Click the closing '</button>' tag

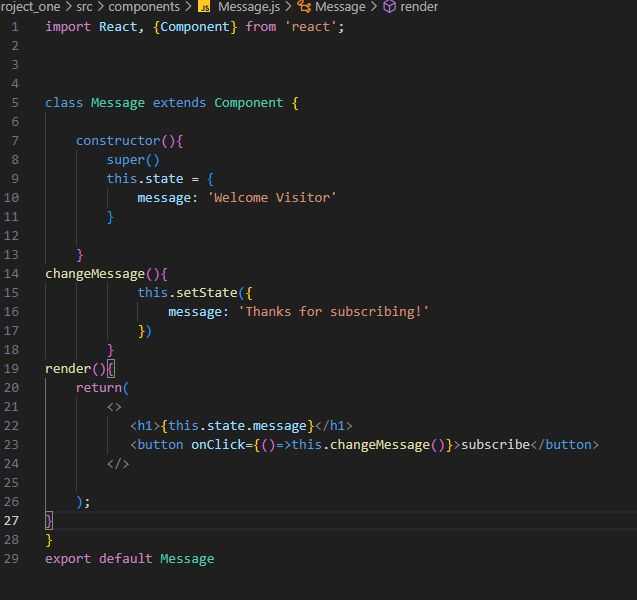564,445
